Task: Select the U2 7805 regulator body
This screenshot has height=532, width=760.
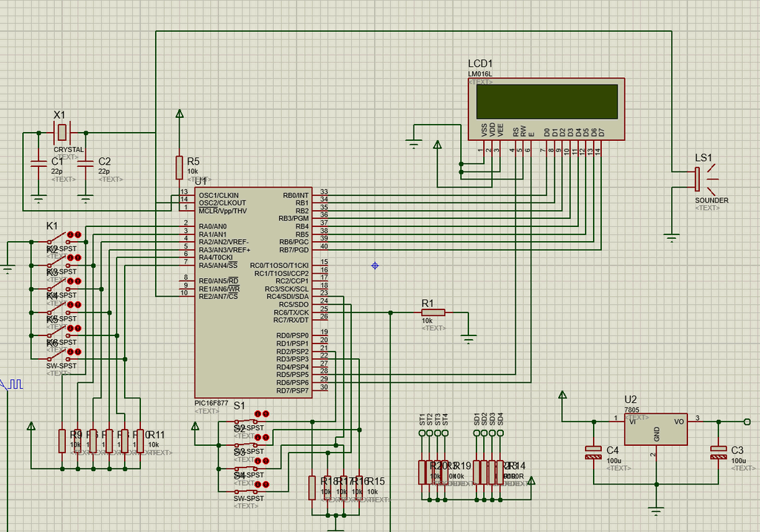Action: (656, 429)
